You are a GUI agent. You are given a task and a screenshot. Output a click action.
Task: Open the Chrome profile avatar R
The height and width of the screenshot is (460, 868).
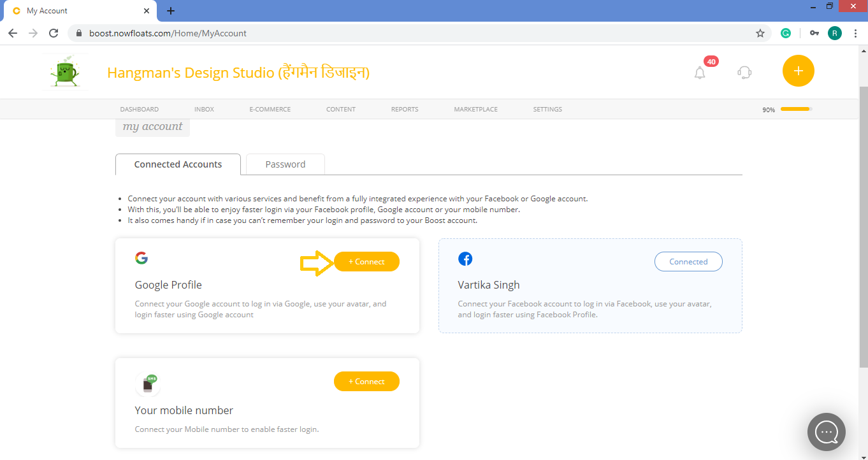click(x=834, y=33)
